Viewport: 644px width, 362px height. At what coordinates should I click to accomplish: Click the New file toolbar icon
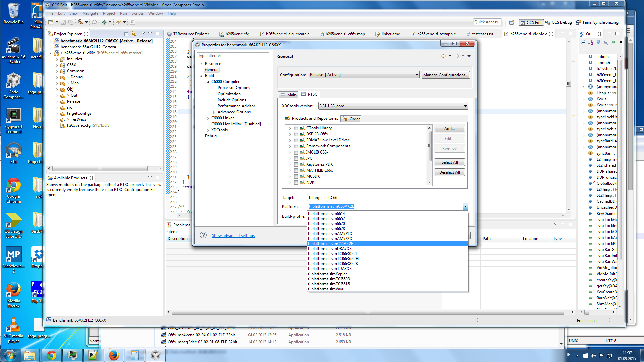pyautogui.click(x=51, y=22)
